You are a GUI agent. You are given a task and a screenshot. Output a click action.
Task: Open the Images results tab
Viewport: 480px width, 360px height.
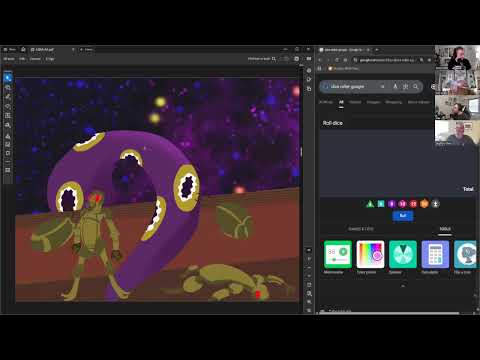(373, 102)
